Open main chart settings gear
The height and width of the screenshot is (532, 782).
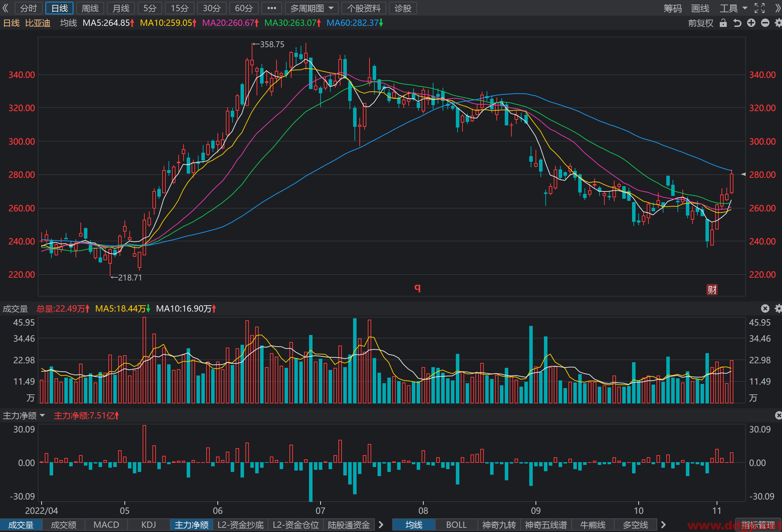pos(778,23)
